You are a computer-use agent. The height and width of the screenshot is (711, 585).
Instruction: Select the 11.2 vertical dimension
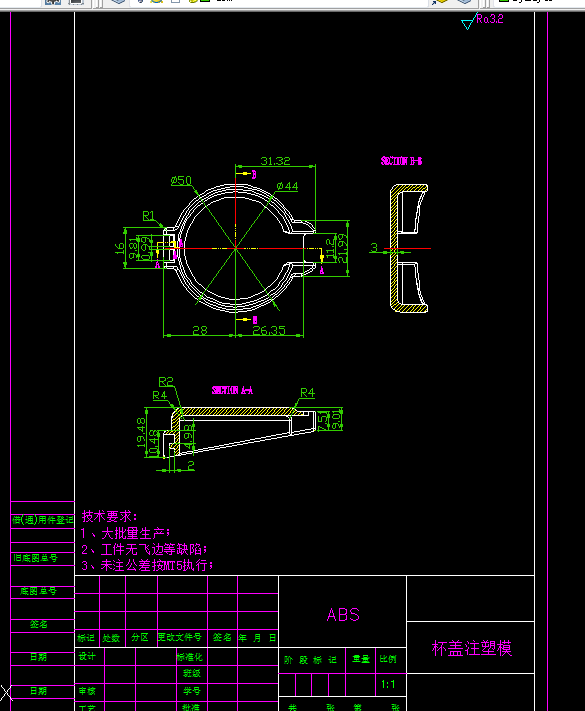pos(331,248)
